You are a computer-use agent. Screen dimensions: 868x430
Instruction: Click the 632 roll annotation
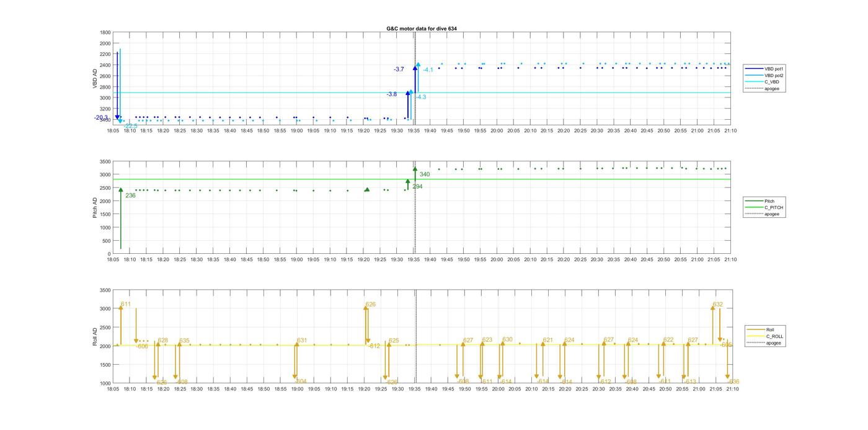point(718,304)
